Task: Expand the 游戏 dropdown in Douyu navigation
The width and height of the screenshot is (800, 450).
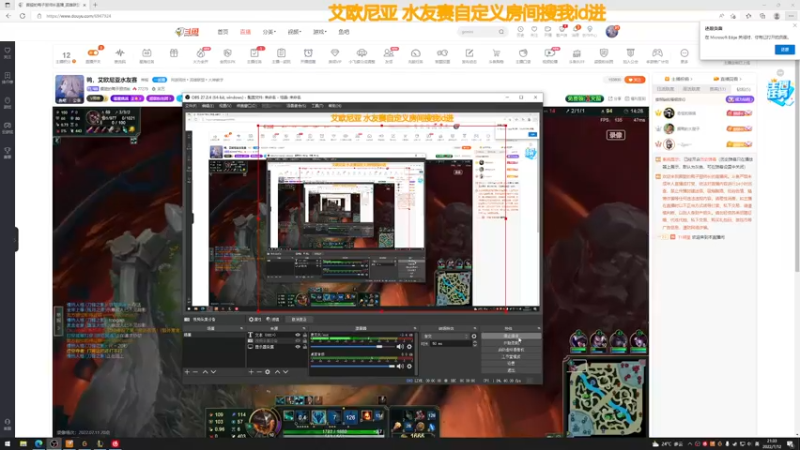Action: point(319,32)
